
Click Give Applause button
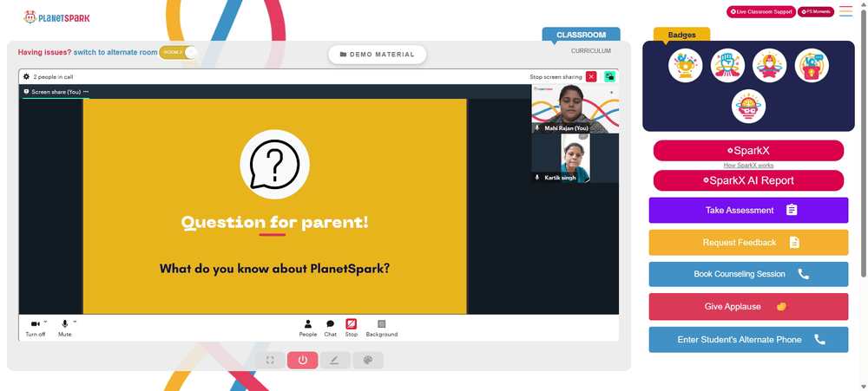(x=748, y=306)
